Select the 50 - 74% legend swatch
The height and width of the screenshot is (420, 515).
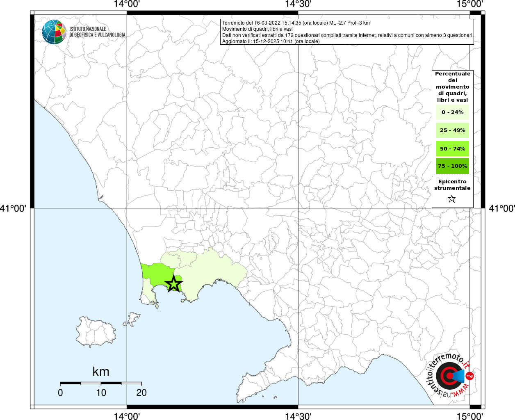click(x=453, y=148)
